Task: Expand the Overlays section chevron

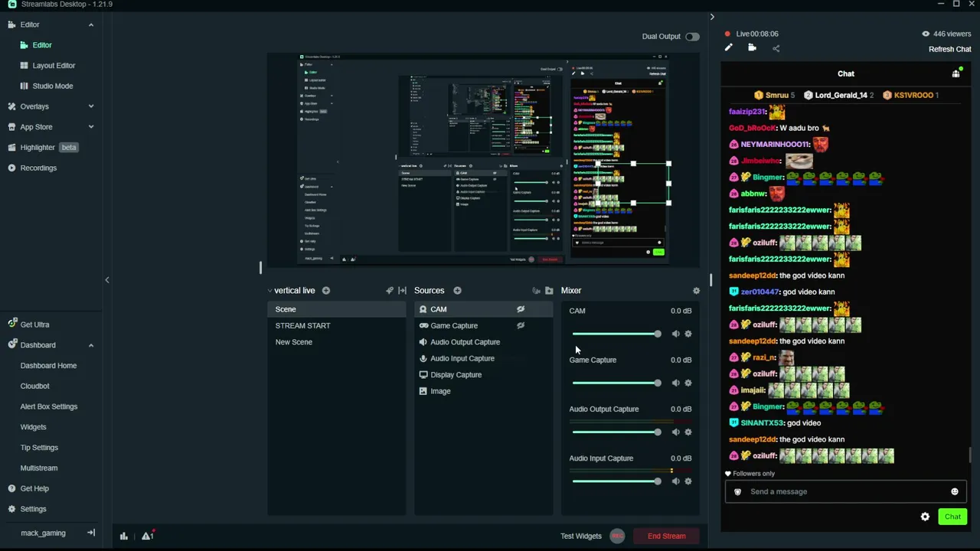Action: (x=90, y=106)
